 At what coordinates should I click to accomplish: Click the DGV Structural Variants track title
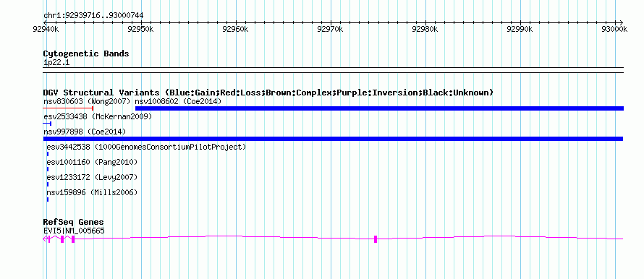tap(268, 93)
